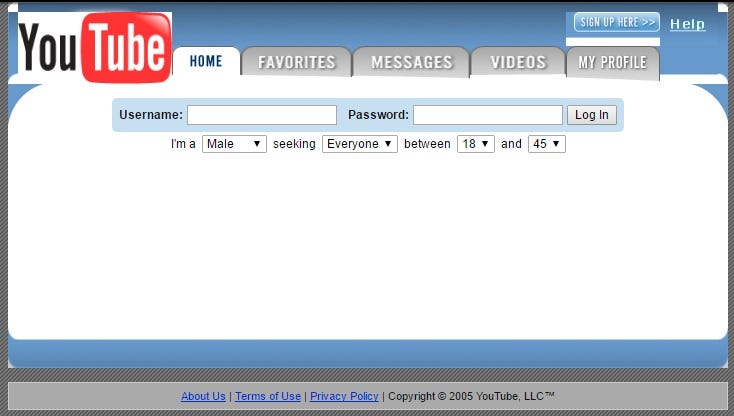Open the Privacy Policy link
The width and height of the screenshot is (734, 416).
pyautogui.click(x=344, y=396)
